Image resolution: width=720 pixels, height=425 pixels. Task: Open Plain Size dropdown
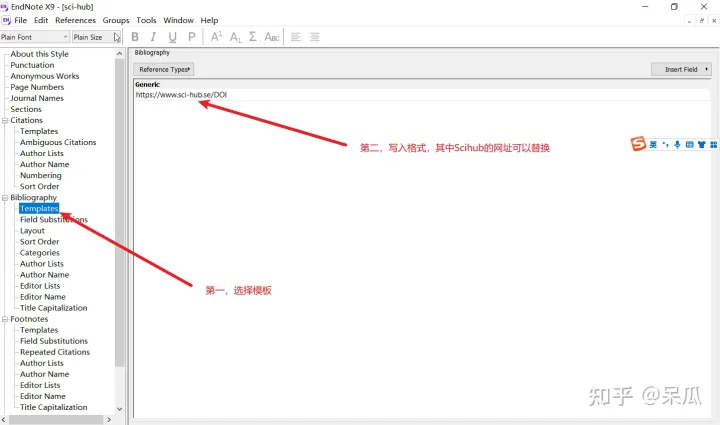pyautogui.click(x=96, y=37)
